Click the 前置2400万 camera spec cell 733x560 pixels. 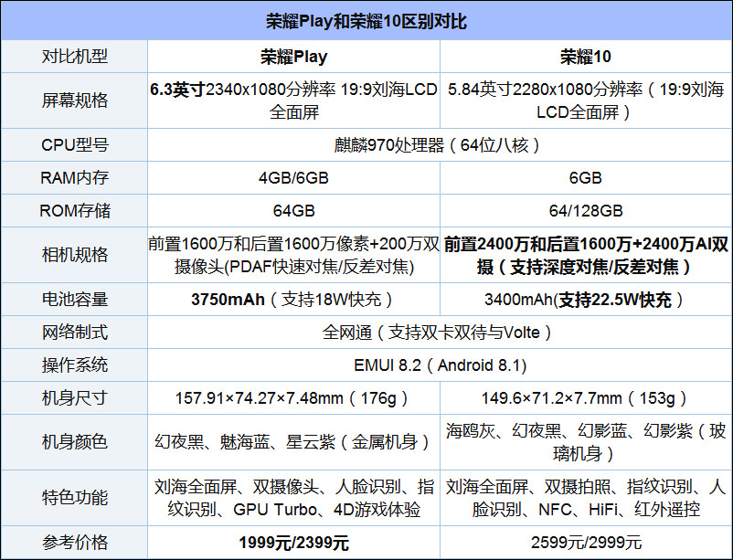click(586, 255)
